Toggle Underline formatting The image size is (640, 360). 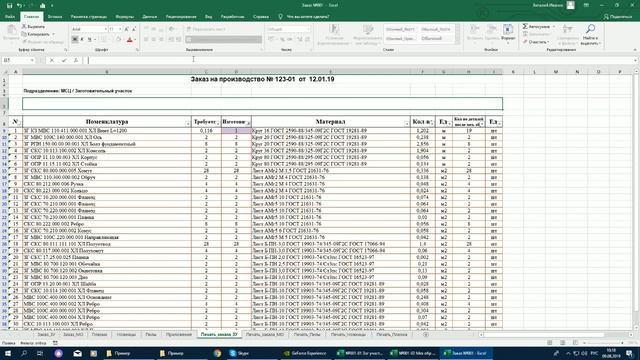point(89,39)
